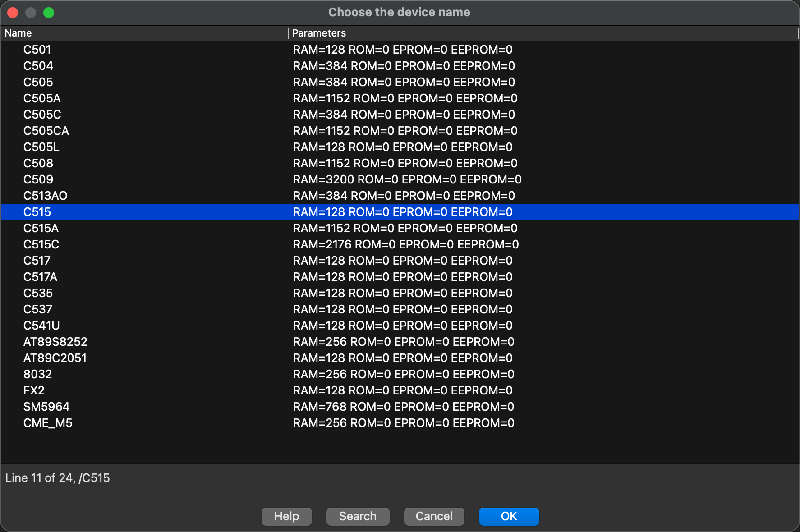Open the Search dialog button
Screen dimensions: 800x532
(x=358, y=516)
